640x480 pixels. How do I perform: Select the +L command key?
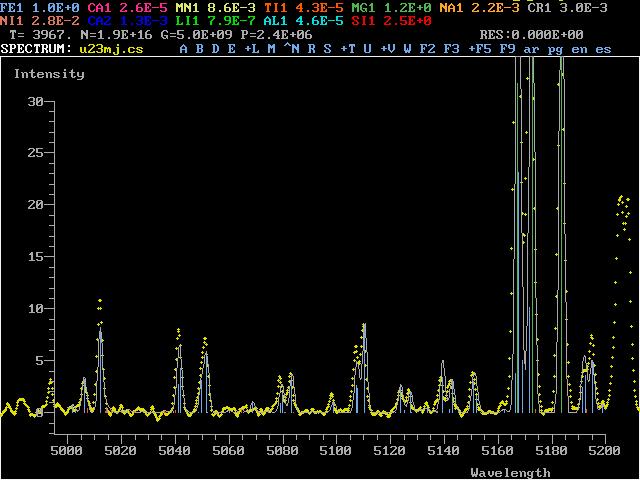252,49
